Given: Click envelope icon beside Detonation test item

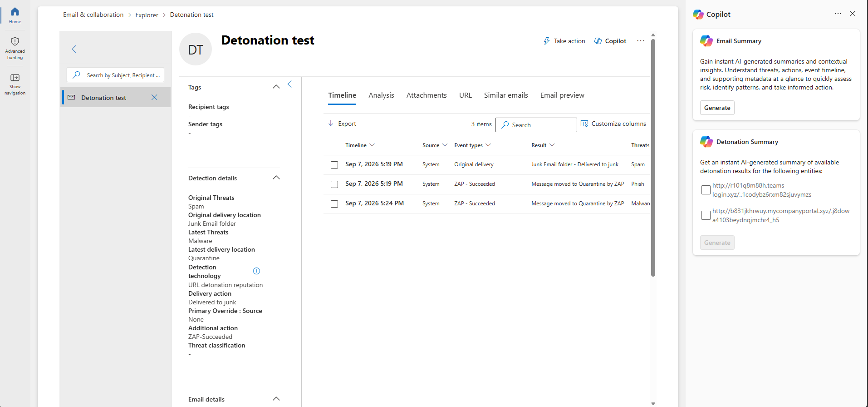Looking at the screenshot, I should 71,97.
